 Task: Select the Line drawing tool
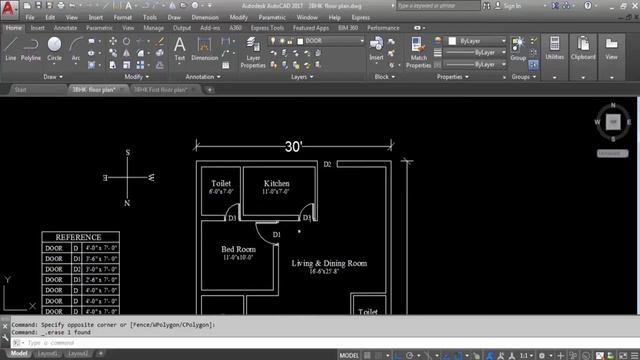tap(11, 49)
